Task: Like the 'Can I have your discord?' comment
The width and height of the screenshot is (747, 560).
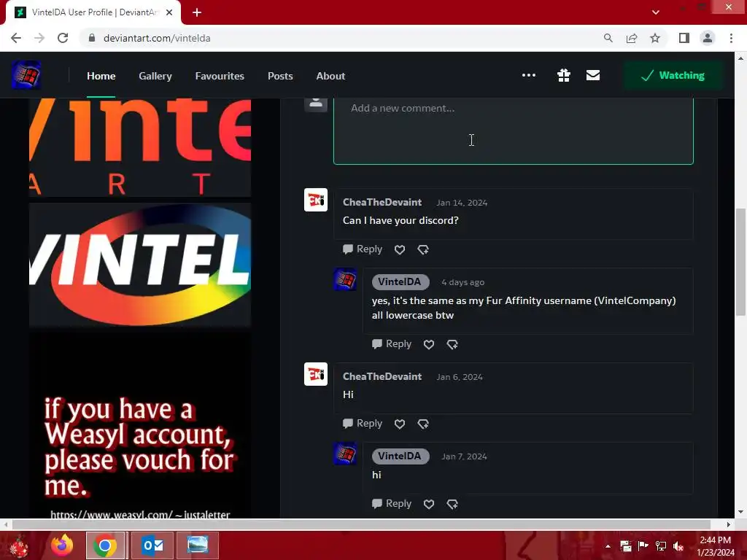Action: coord(400,249)
